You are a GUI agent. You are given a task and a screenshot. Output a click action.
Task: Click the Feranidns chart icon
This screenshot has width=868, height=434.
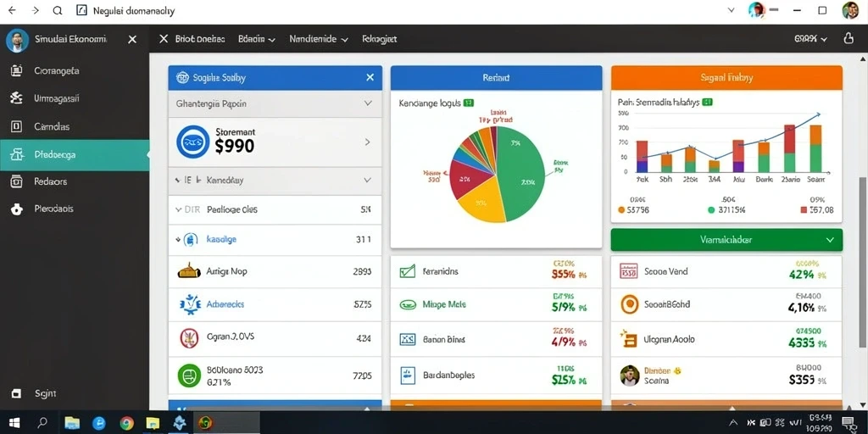pyautogui.click(x=408, y=271)
